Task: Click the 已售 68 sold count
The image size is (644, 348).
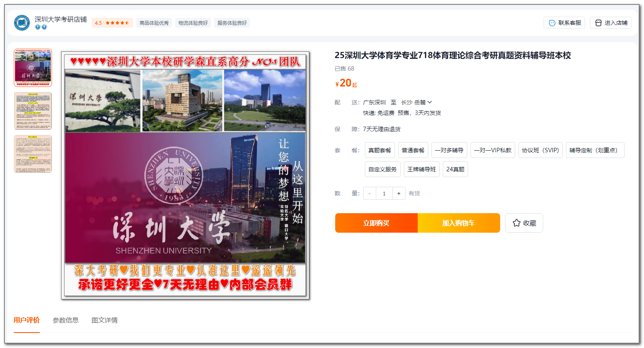Action: (345, 69)
